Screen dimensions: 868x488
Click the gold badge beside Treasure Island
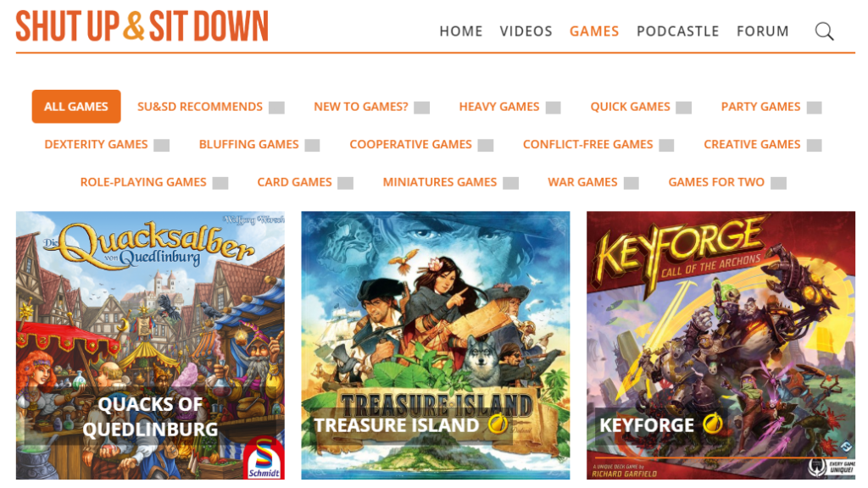pyautogui.click(x=498, y=424)
